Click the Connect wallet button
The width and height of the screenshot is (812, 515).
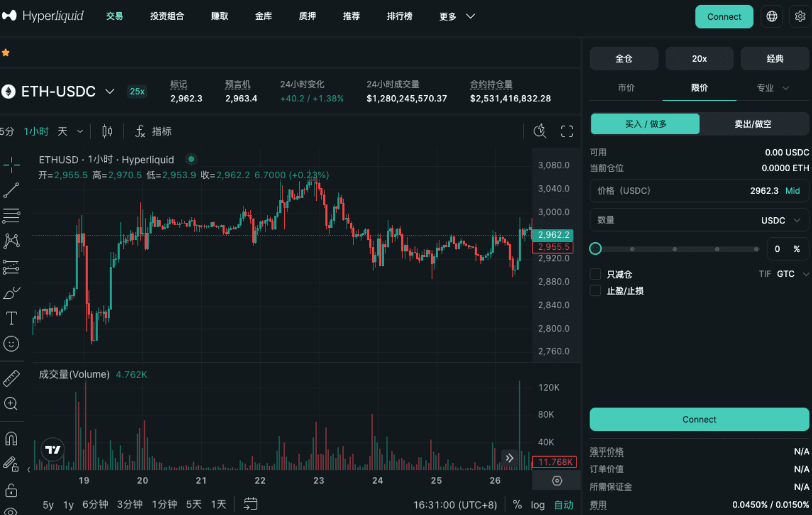click(723, 17)
